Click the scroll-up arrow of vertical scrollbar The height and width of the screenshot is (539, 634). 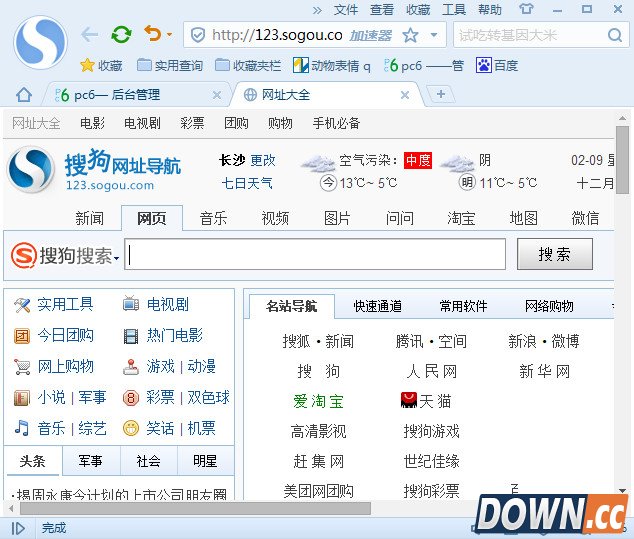point(622,118)
